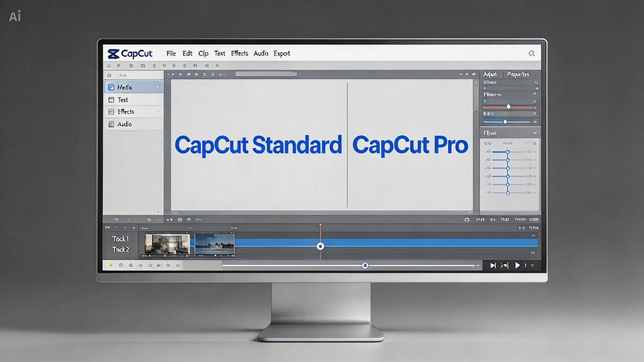Open the Text panel from the sidebar

click(122, 100)
